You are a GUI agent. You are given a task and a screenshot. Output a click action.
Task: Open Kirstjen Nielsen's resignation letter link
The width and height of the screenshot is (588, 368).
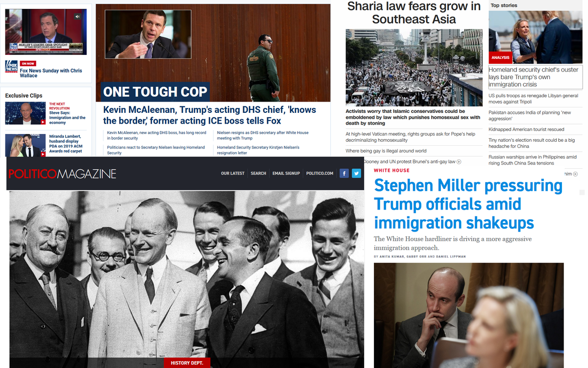click(x=258, y=150)
